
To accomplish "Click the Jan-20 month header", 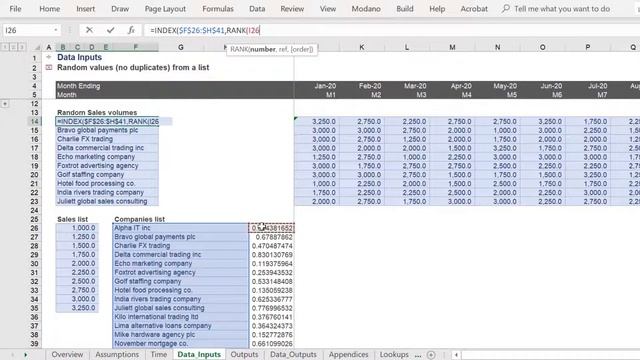I will [325, 86].
